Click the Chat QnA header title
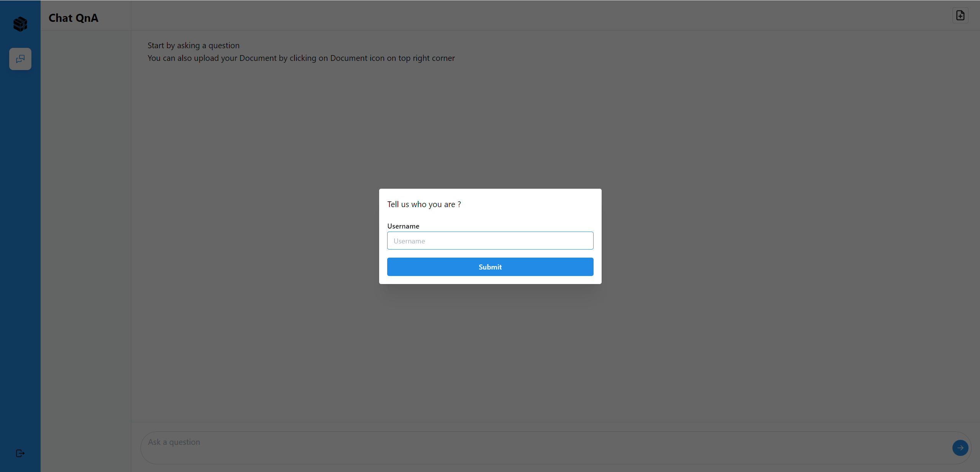The height and width of the screenshot is (472, 980). pyautogui.click(x=73, y=18)
